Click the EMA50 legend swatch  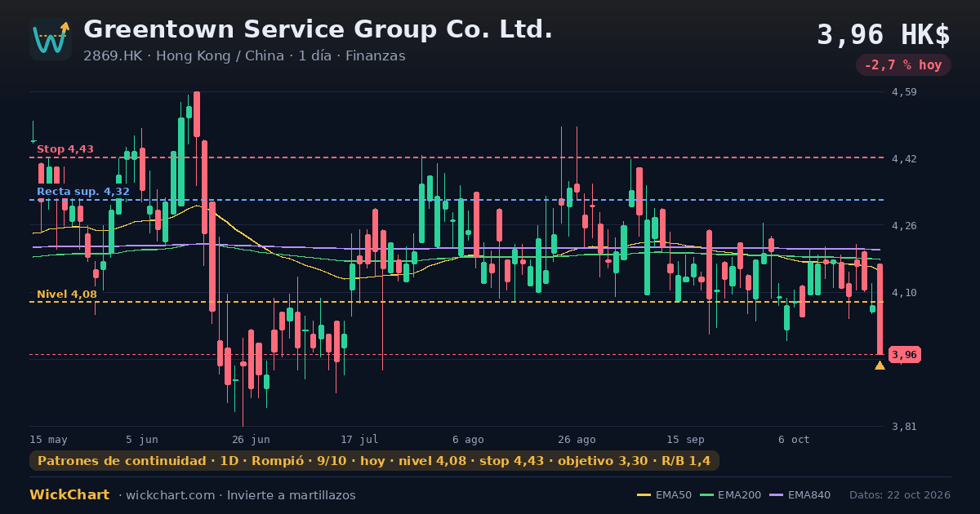click(644, 495)
